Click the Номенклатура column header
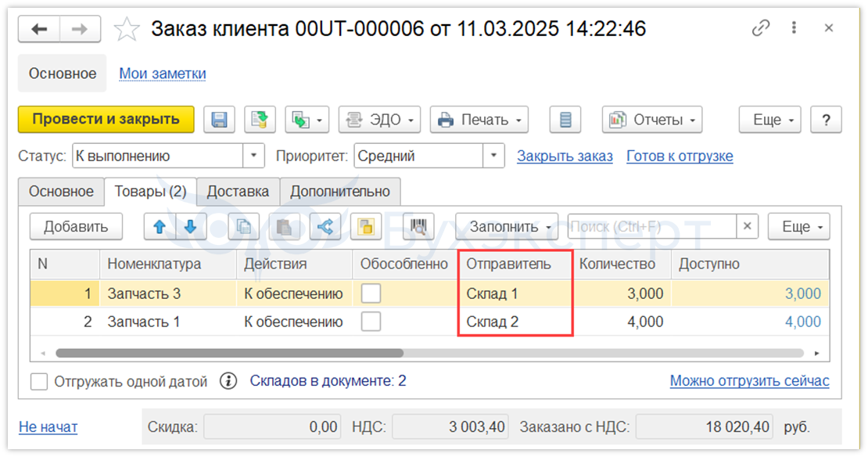This screenshot has width=868, height=457. (x=167, y=264)
